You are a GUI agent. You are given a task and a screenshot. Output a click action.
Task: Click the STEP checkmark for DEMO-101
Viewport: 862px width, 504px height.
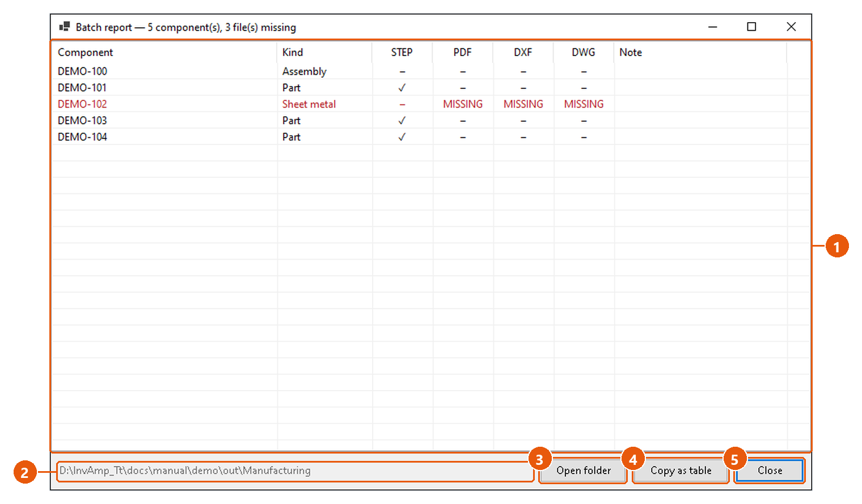pyautogui.click(x=402, y=88)
